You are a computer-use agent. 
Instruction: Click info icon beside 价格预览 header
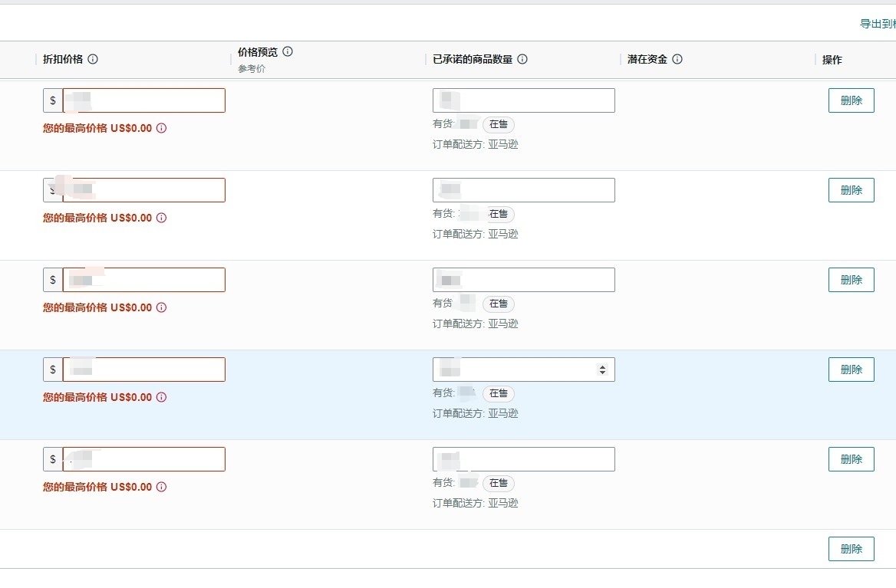(288, 51)
